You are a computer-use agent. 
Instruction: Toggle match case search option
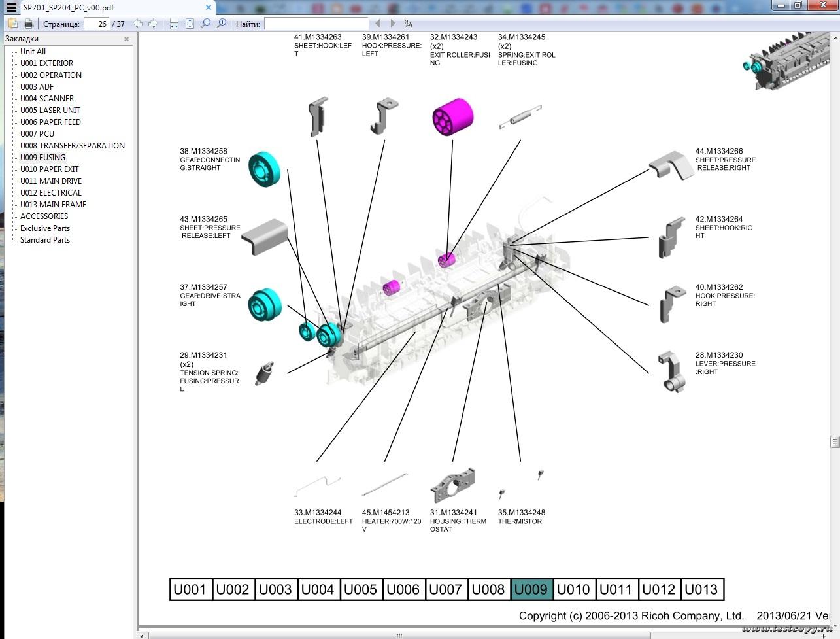coord(409,24)
